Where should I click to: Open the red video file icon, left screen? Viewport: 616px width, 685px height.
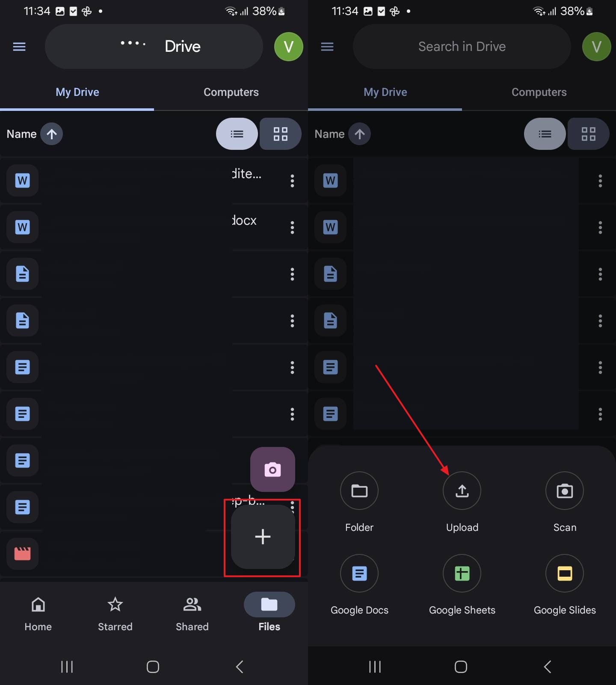tap(22, 554)
